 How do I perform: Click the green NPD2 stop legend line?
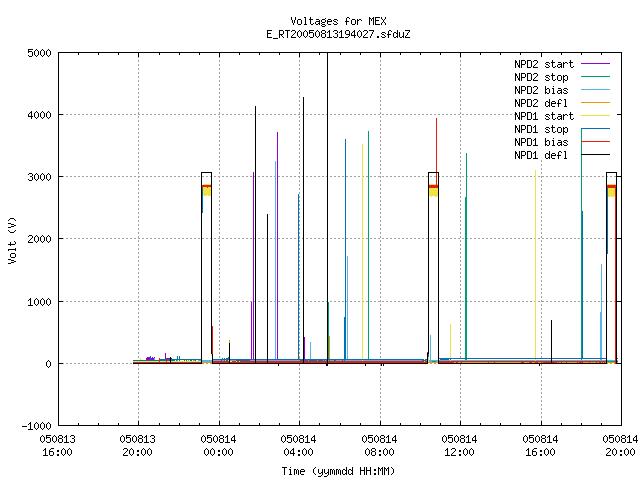pos(596,77)
